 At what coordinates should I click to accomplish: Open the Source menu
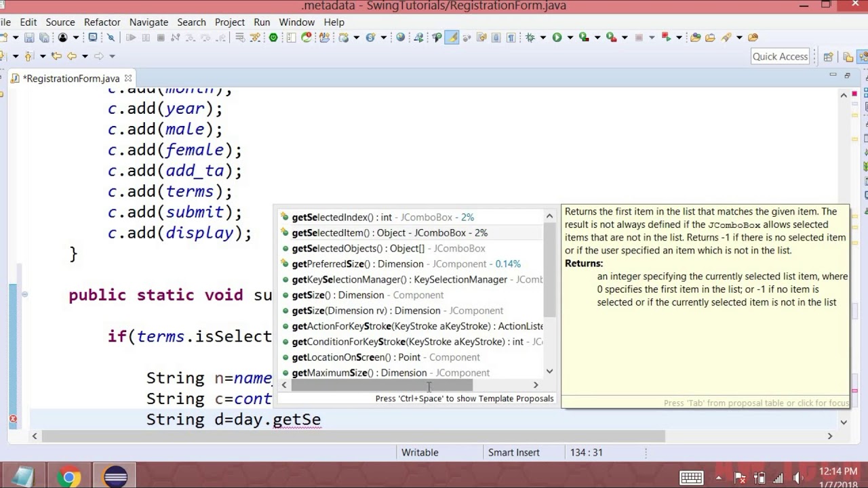[x=60, y=22]
